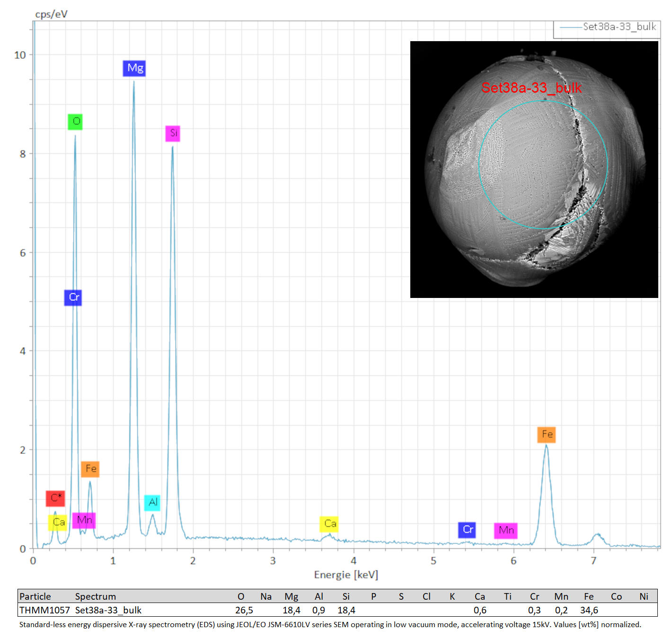Select the Cr value 0,3 in the table
This screenshot has height=638, width=672.
(x=534, y=610)
